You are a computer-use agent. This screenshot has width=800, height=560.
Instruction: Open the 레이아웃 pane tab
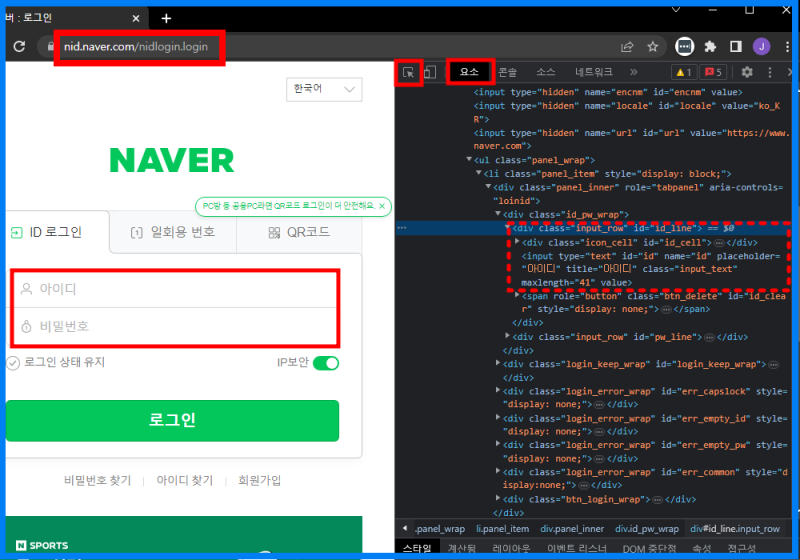click(511, 548)
